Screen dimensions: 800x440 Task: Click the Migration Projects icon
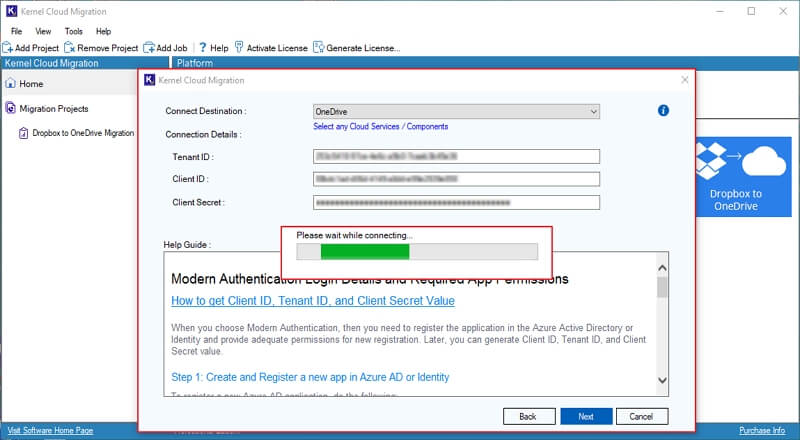[10, 108]
